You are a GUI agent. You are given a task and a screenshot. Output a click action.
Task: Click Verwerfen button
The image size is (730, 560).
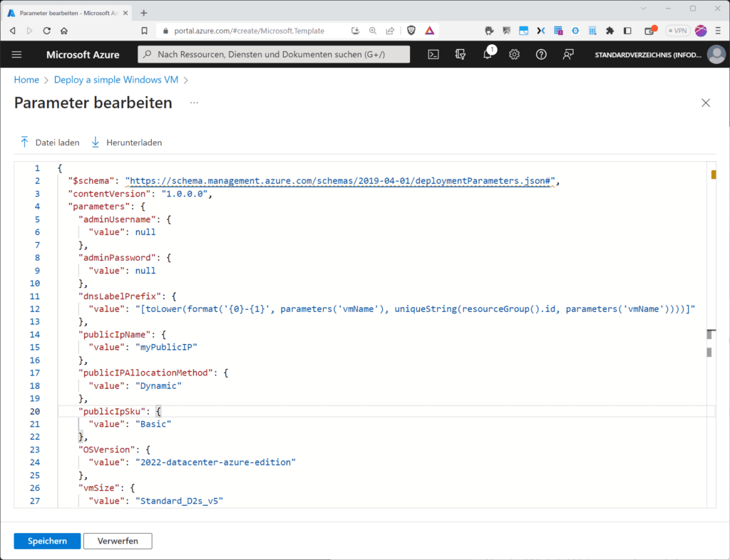(118, 541)
